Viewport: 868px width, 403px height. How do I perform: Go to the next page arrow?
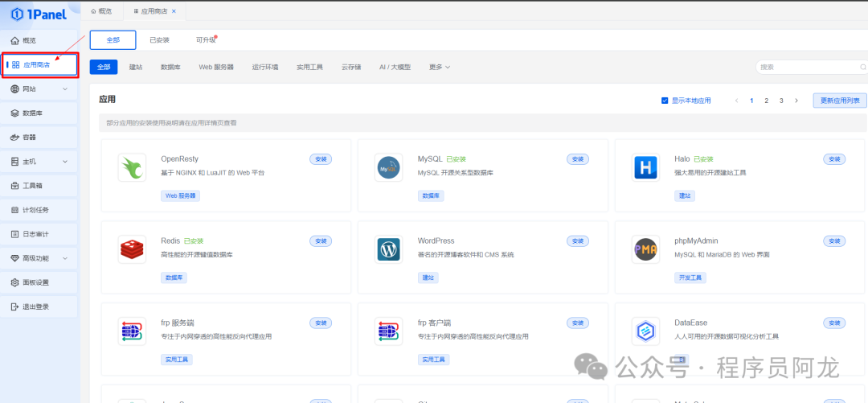[796, 101]
